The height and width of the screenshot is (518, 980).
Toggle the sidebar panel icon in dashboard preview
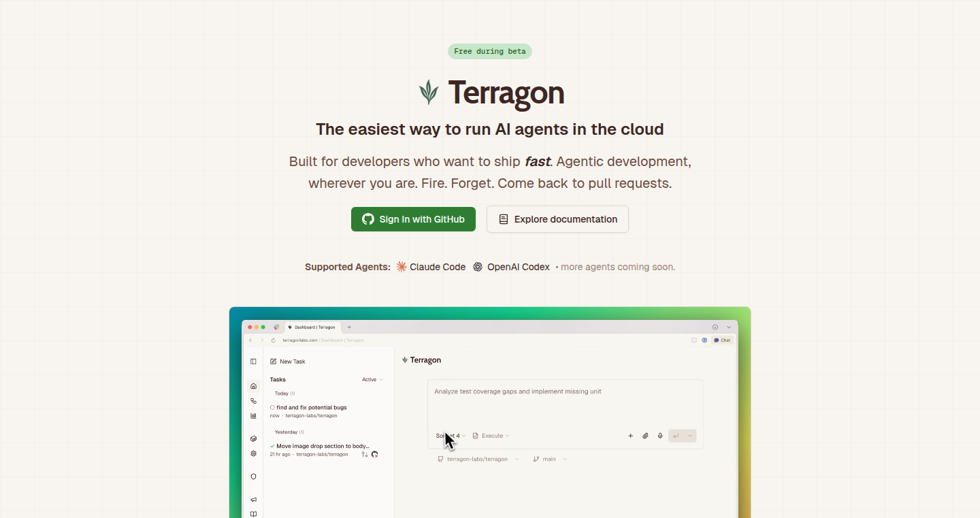[x=253, y=361]
